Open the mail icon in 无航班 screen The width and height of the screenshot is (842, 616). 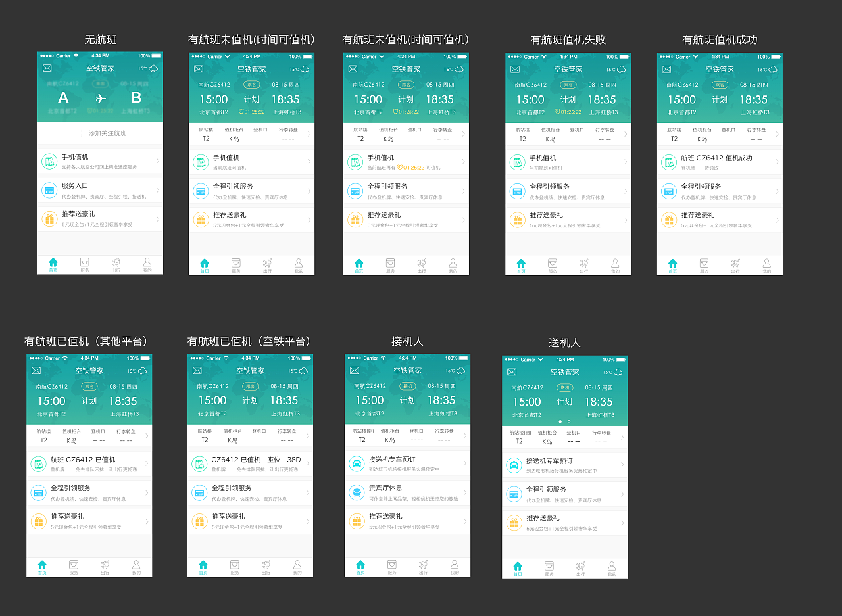(47, 68)
